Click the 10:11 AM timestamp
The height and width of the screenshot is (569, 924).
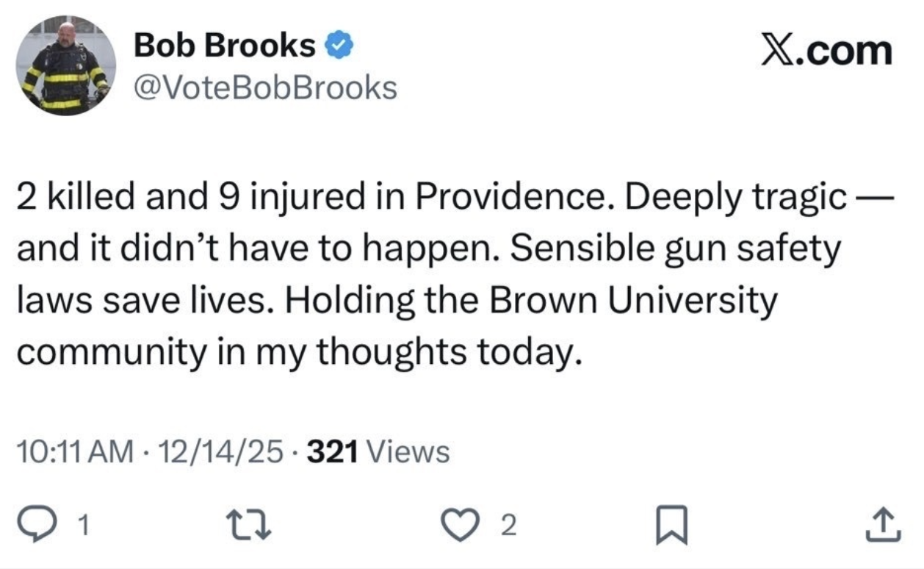coord(75,451)
